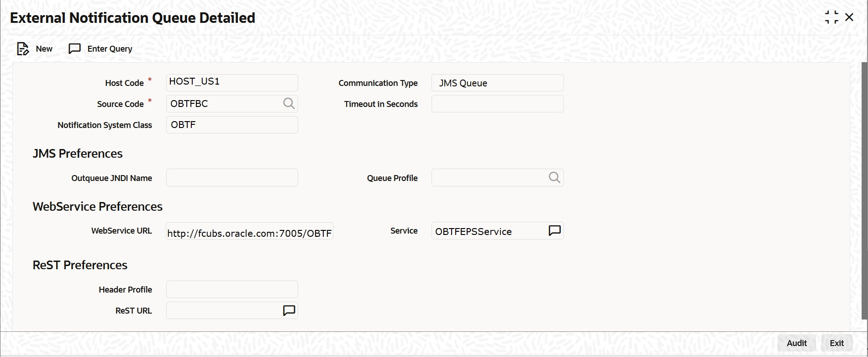Click the WebService URL field
This screenshot has width=868, height=357.
pos(249,231)
